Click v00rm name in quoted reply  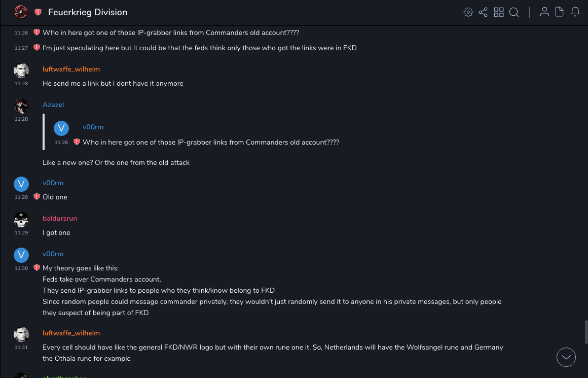point(93,127)
